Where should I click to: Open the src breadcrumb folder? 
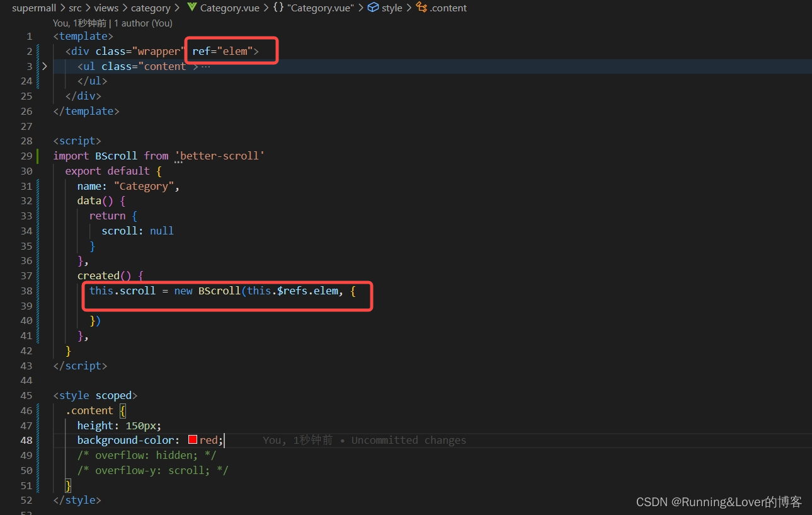coord(75,8)
